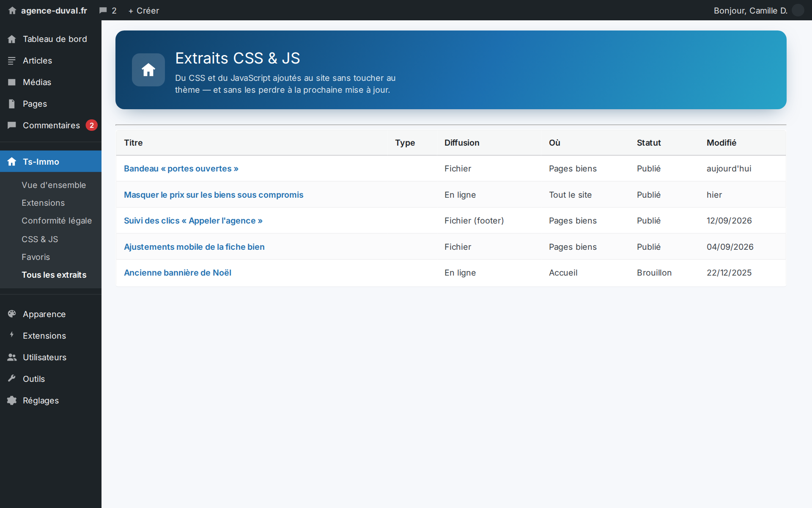Image resolution: width=812 pixels, height=508 pixels.
Task: Click the 22/12/2025 modified date
Action: [x=729, y=273]
